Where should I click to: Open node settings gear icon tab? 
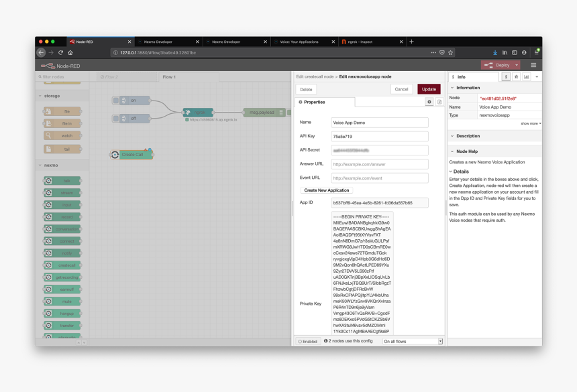429,102
